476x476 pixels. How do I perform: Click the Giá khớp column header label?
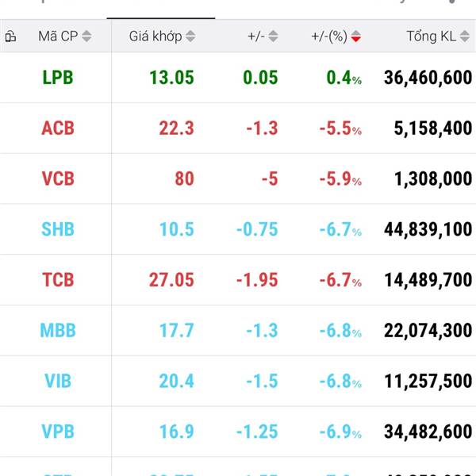[155, 36]
